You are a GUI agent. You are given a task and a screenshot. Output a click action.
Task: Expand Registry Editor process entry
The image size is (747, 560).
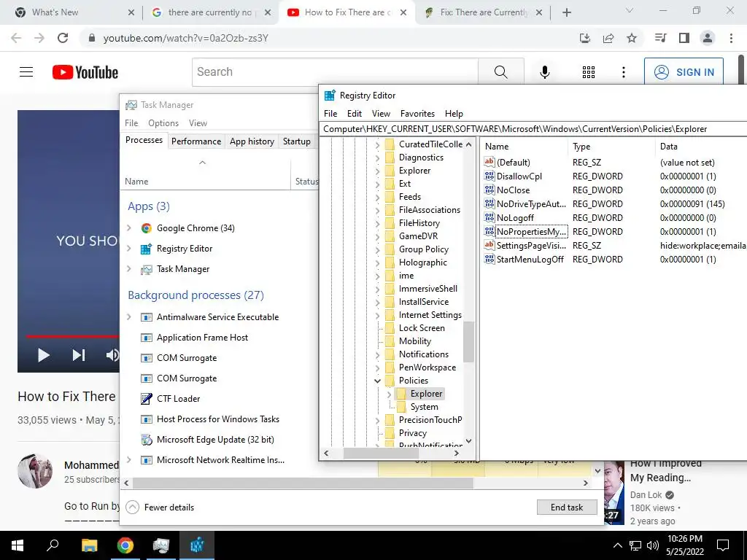[x=128, y=249]
